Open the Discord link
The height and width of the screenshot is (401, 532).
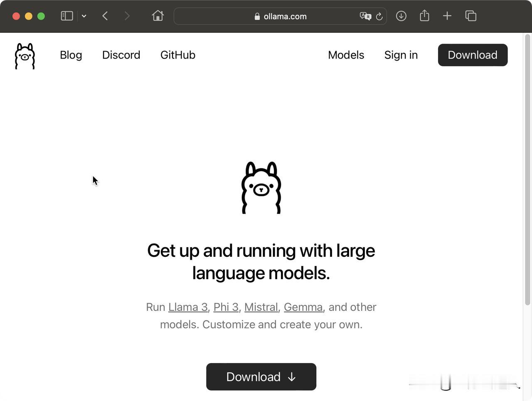[x=121, y=55]
